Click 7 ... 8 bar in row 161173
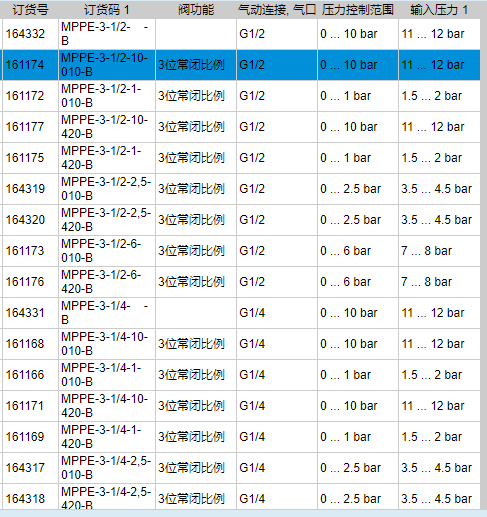 pos(427,251)
